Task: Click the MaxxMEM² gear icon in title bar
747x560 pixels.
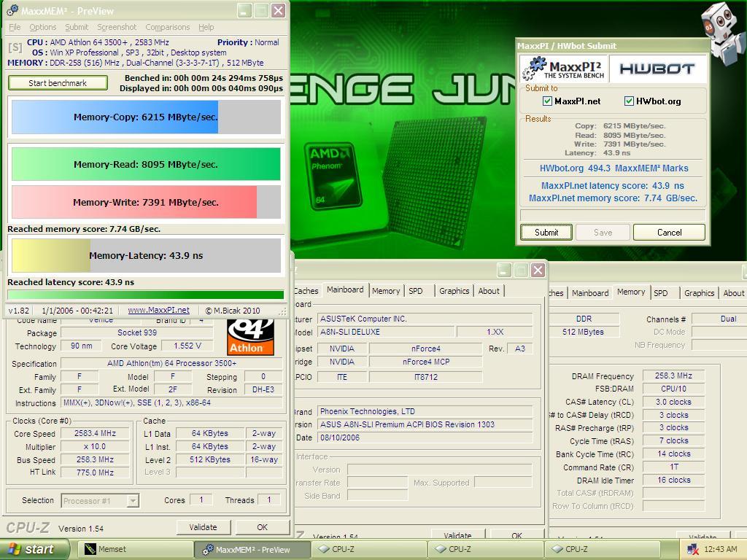Action: pos(12,10)
